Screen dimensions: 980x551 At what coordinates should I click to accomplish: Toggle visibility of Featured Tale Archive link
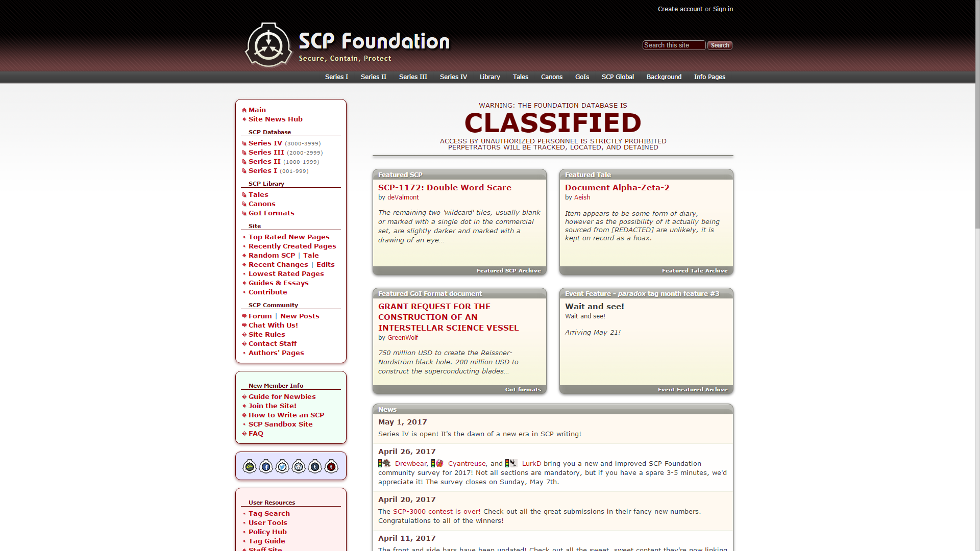click(x=695, y=270)
